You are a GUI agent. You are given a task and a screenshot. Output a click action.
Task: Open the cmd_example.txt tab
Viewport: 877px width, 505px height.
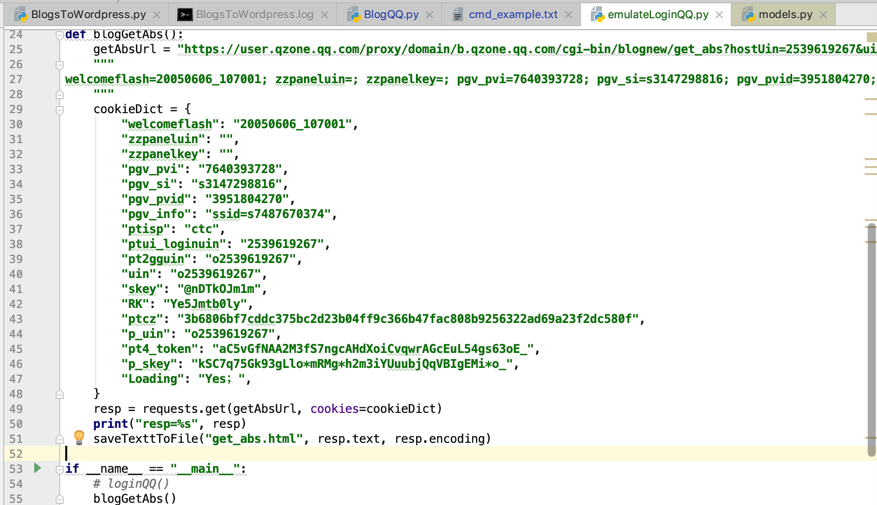[x=513, y=15]
